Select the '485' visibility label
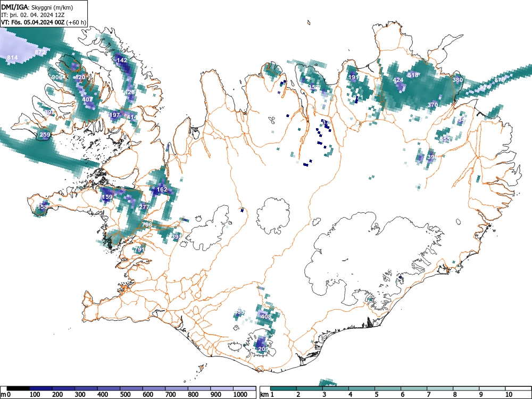This screenshot has height=399, width=532. tap(239, 312)
